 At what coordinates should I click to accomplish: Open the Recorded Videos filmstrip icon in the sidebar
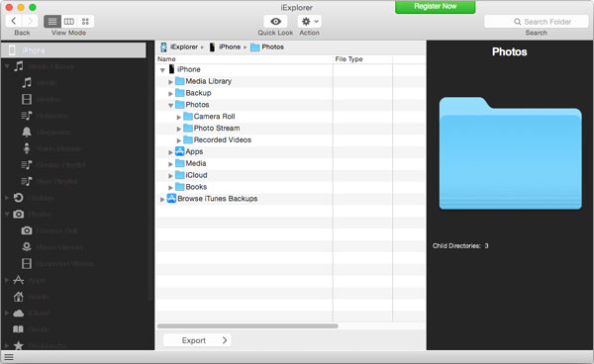[27, 263]
